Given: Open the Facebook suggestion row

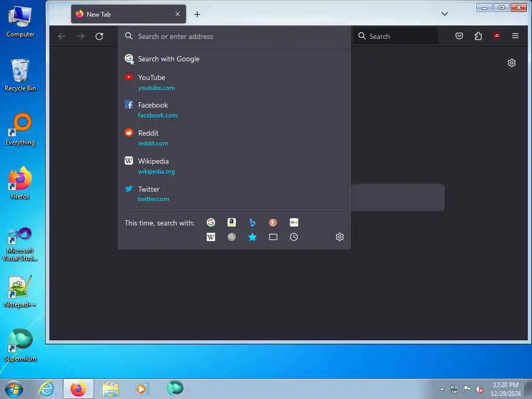Looking at the screenshot, I should pyautogui.click(x=234, y=110).
